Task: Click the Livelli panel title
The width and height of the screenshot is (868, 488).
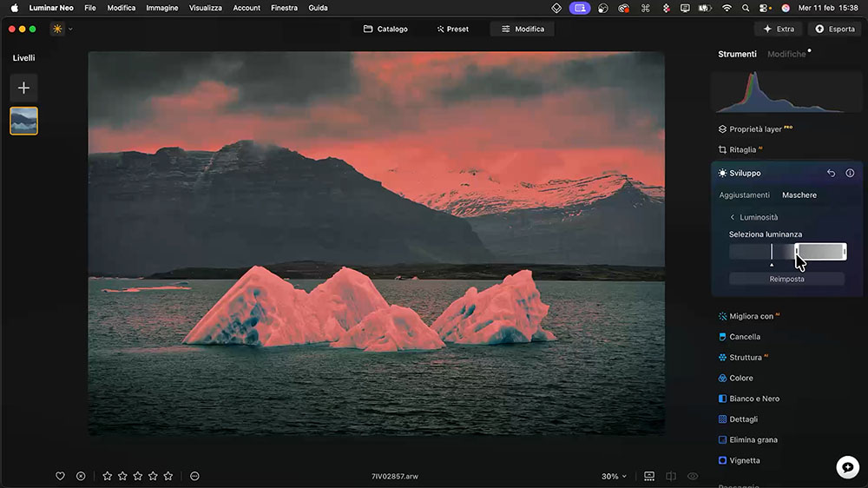Action: click(23, 57)
